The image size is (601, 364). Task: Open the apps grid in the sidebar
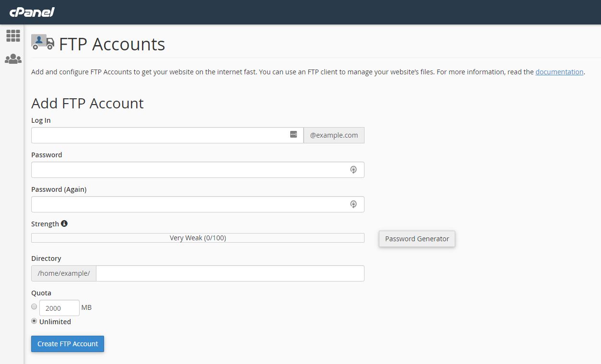13,35
